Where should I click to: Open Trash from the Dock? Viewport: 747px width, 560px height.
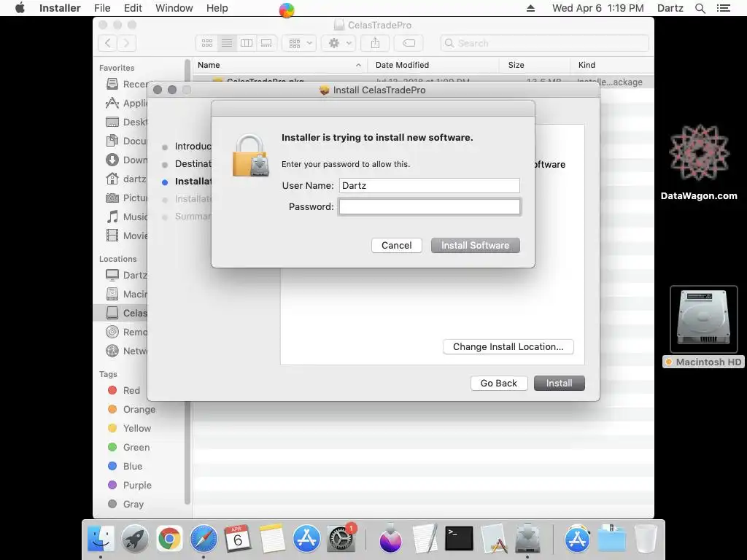click(x=646, y=539)
